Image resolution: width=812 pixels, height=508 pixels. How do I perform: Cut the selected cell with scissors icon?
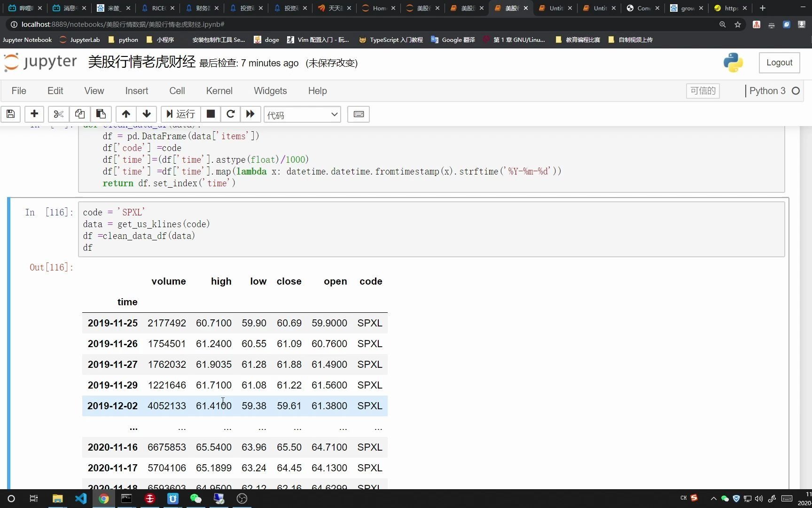[x=58, y=114]
